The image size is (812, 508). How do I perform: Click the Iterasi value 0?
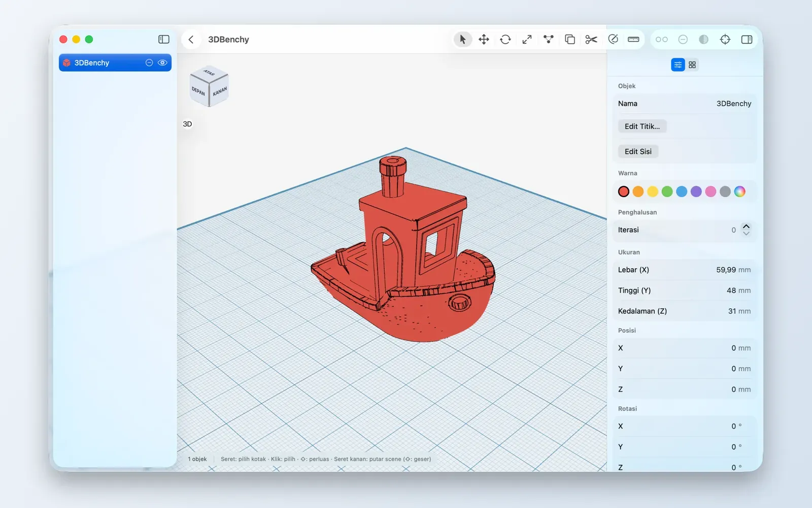coord(733,230)
